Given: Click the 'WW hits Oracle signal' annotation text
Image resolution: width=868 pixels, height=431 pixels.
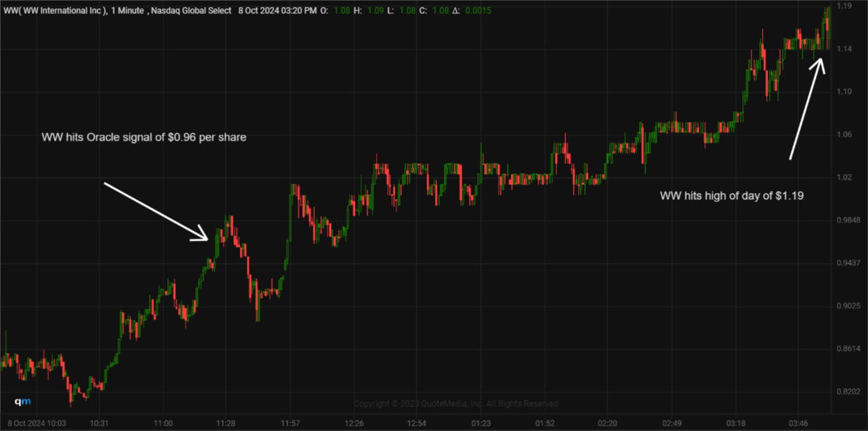Looking at the screenshot, I should [x=144, y=138].
